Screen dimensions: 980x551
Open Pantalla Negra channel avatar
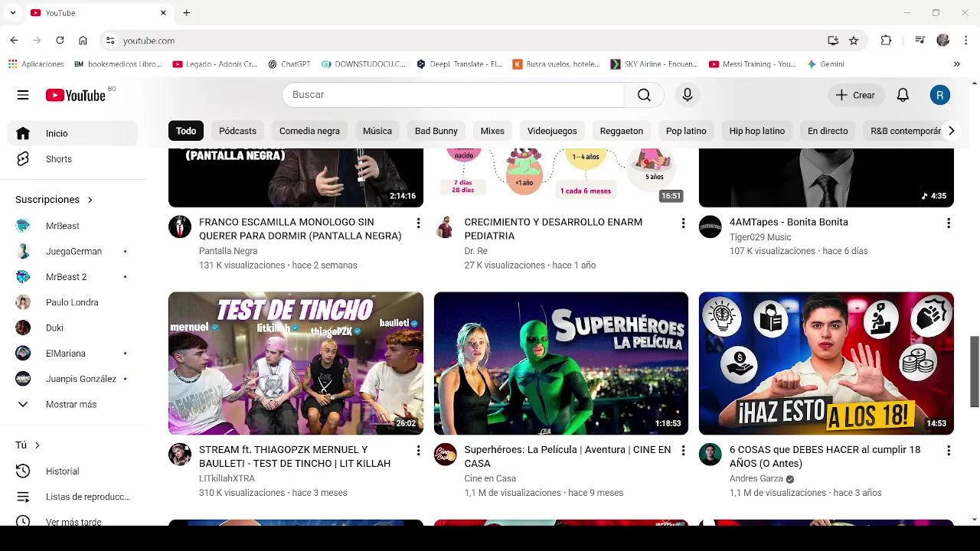(x=180, y=227)
